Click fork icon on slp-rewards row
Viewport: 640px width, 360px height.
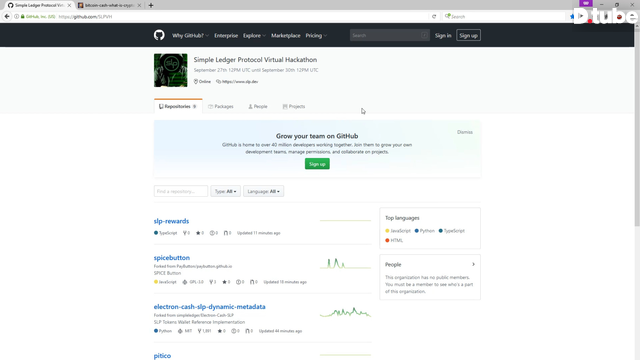[184, 233]
